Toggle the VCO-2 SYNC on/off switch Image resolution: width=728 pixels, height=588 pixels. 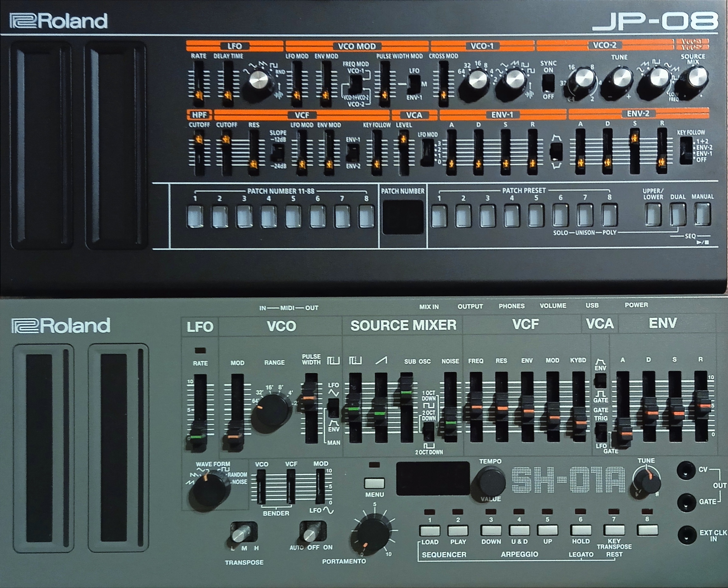tap(548, 83)
